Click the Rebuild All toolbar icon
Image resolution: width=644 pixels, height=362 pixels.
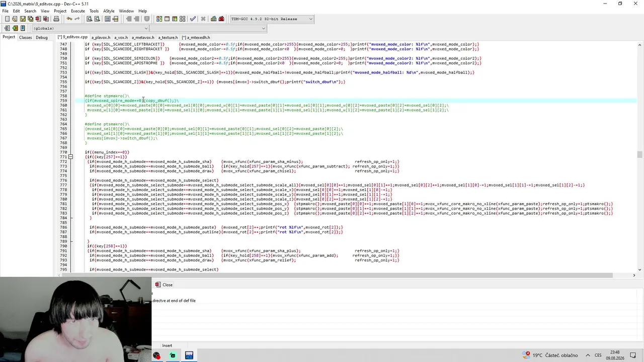point(182,19)
